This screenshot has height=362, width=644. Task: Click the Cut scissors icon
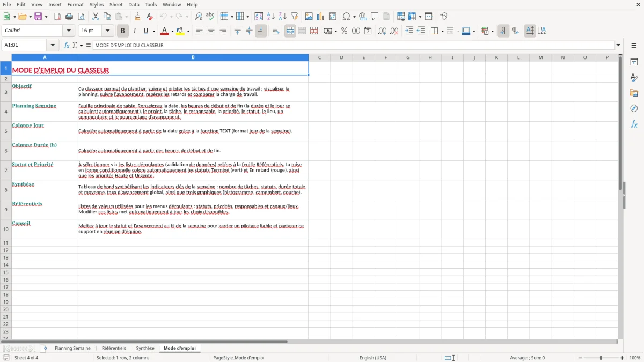(96, 17)
